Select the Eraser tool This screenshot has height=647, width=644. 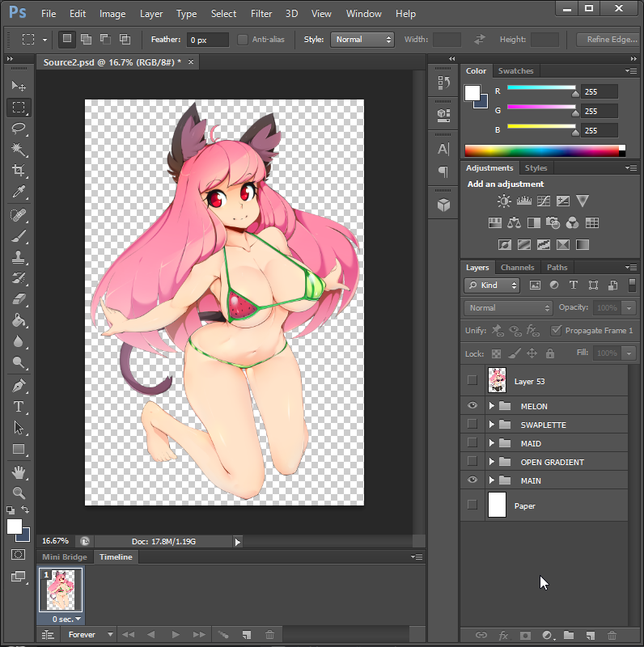coord(18,299)
